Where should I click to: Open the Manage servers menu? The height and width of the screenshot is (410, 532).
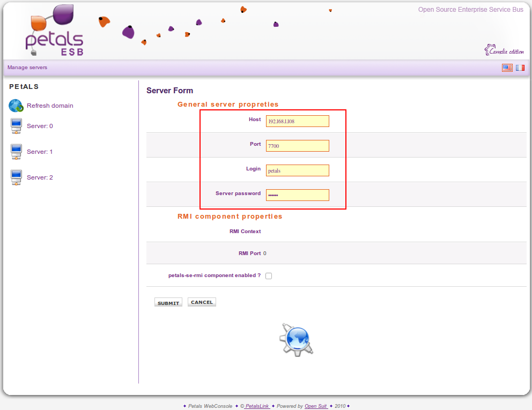(x=27, y=68)
